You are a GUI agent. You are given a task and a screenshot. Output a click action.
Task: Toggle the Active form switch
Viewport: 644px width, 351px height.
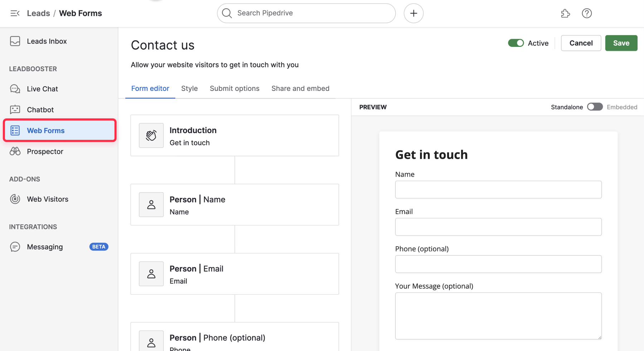[516, 43]
